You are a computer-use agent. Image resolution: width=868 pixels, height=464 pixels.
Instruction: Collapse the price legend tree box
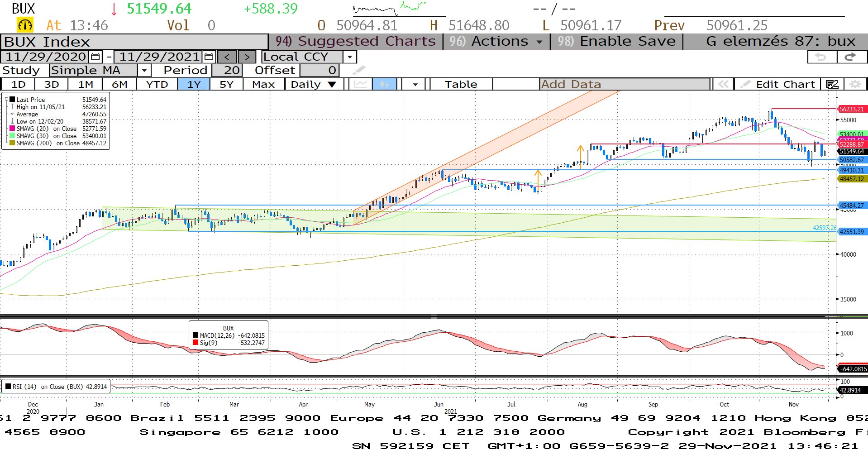6,99
